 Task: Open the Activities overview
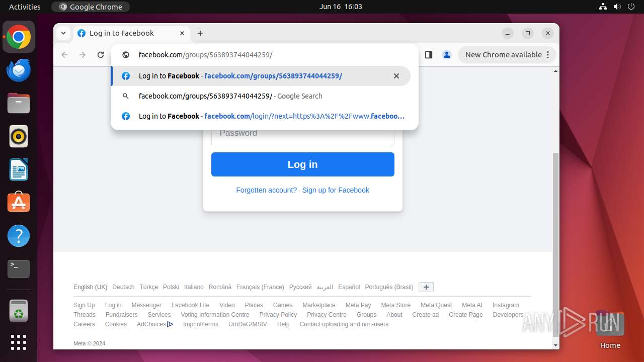25,7
